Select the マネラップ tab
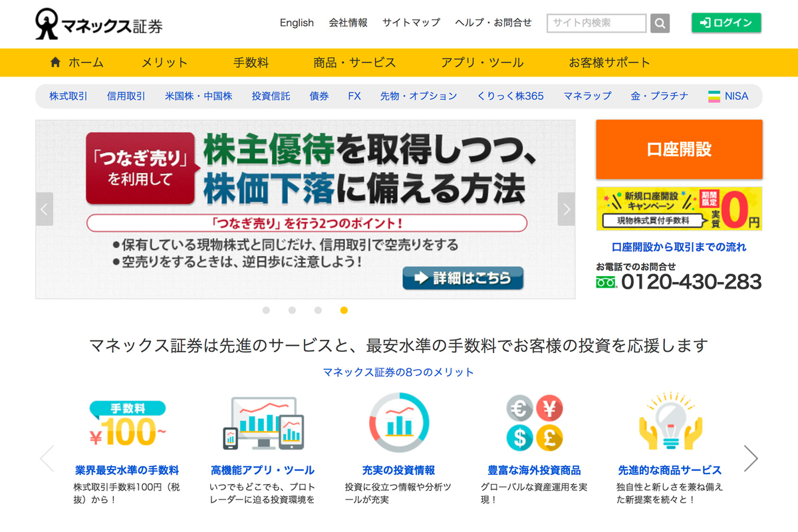Image resolution: width=798 pixels, height=532 pixels. point(587,96)
